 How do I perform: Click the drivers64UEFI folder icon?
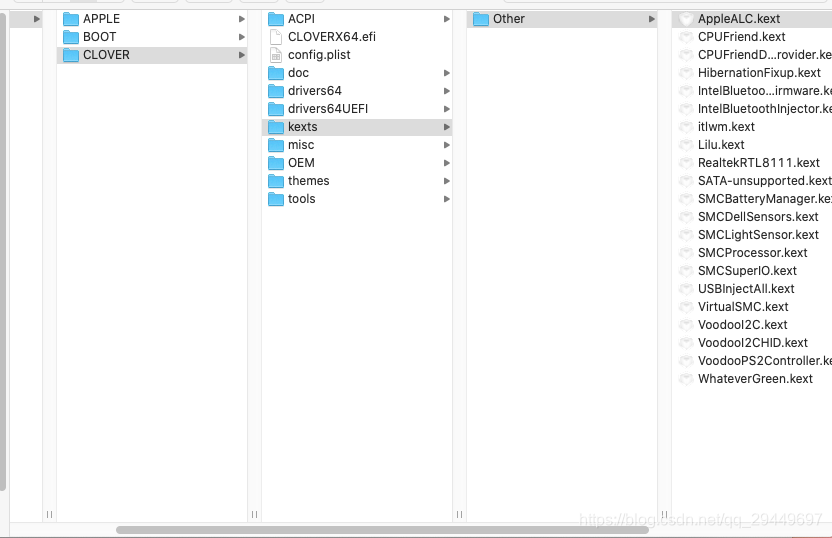click(x=275, y=109)
